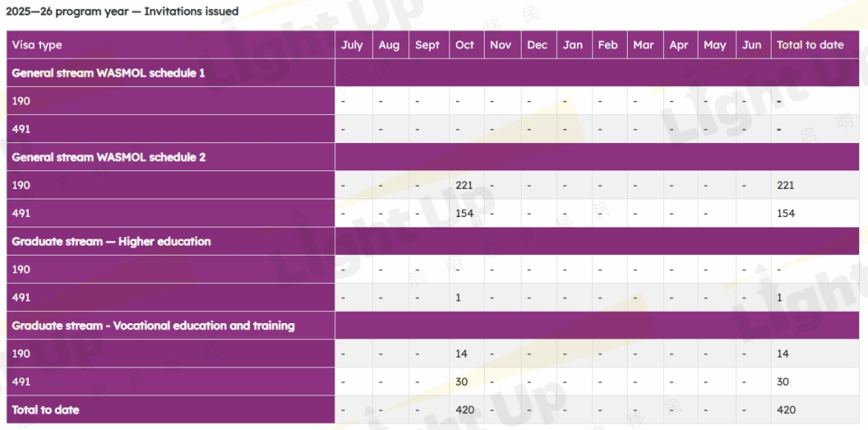The image size is (868, 430).
Task: Click the 30 value in Total to date column
Action: 783,383
